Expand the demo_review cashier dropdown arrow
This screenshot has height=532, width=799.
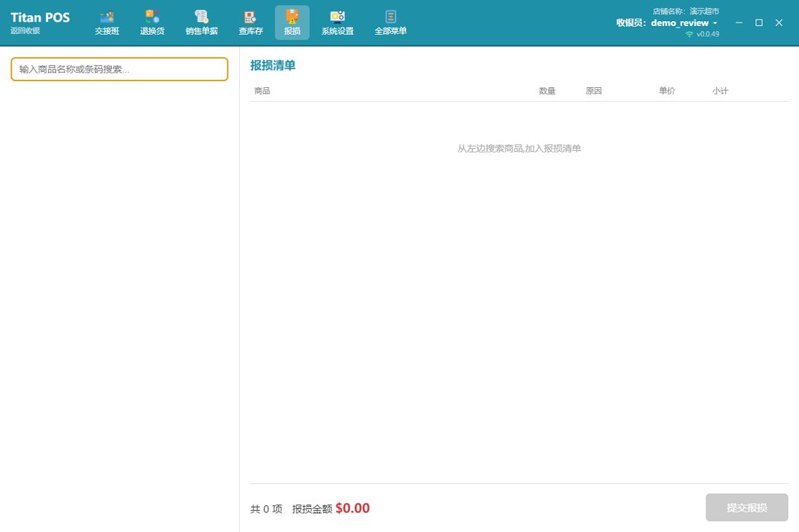pyautogui.click(x=715, y=23)
